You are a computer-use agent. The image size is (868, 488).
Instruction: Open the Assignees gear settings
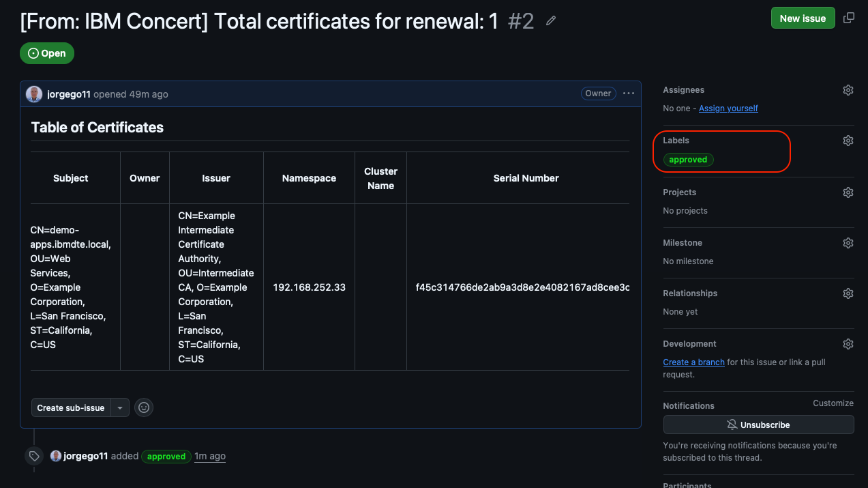click(848, 90)
